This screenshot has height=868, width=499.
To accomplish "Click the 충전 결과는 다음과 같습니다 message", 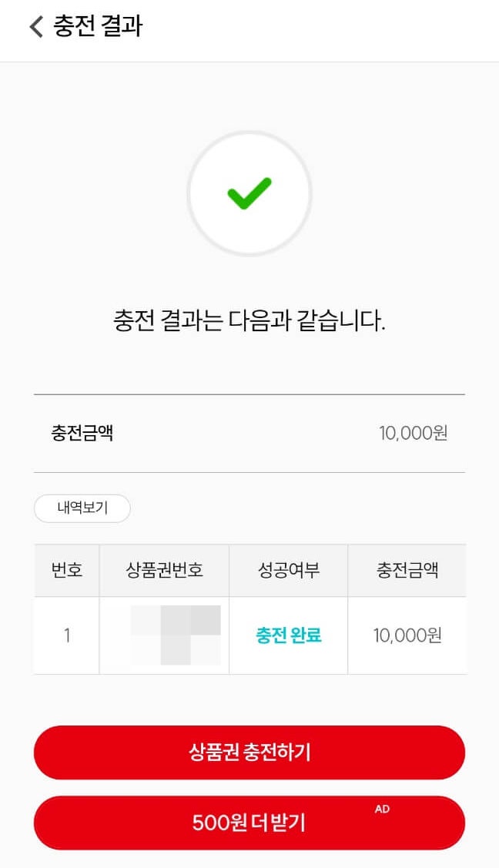I will (x=249, y=320).
